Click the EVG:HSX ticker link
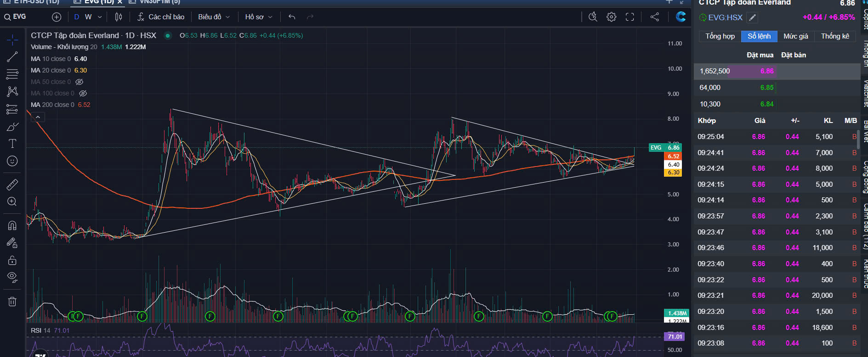The width and height of the screenshot is (868, 357). coord(725,17)
